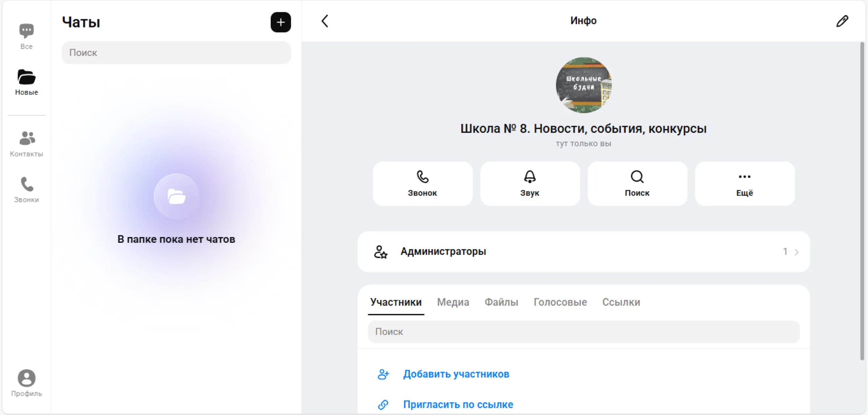Click 'Пригласить по ссылке' link
The image size is (868, 415).
tap(458, 404)
